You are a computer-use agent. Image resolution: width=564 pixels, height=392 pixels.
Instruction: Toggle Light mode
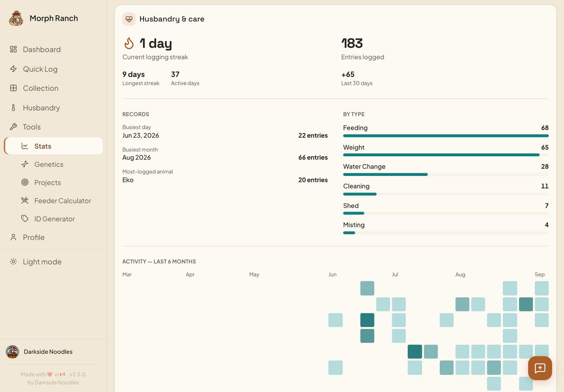click(53, 262)
